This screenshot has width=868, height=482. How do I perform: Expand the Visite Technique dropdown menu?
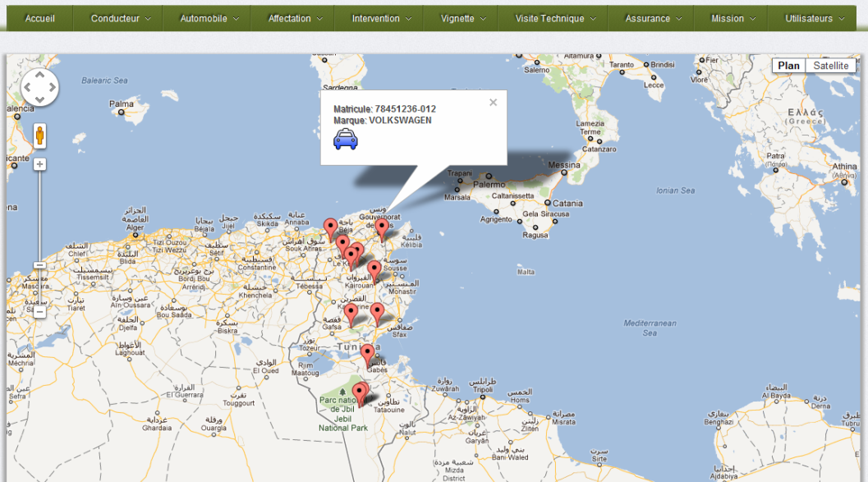[x=554, y=18]
